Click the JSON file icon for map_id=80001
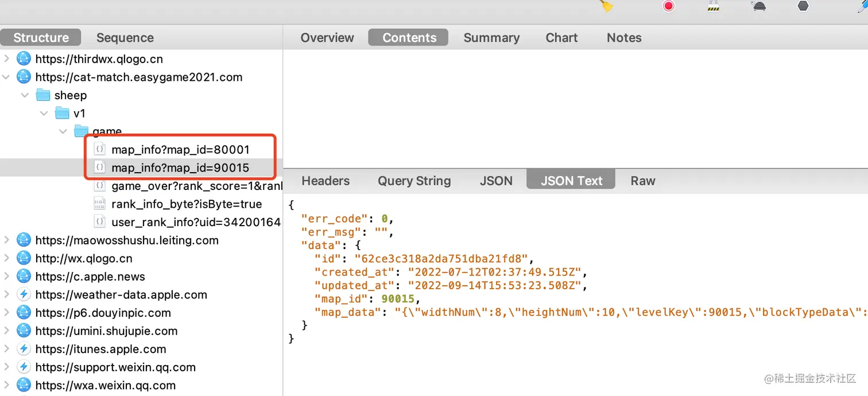 click(x=100, y=150)
